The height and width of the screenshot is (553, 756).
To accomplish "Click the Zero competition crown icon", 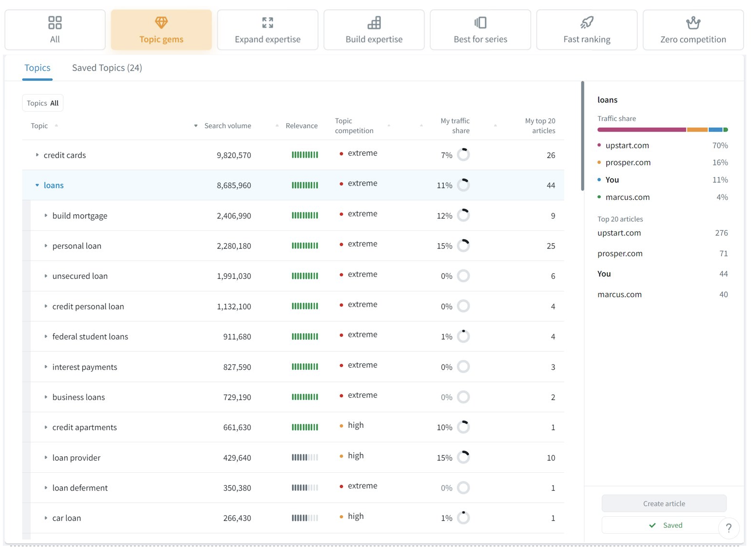I will point(693,23).
